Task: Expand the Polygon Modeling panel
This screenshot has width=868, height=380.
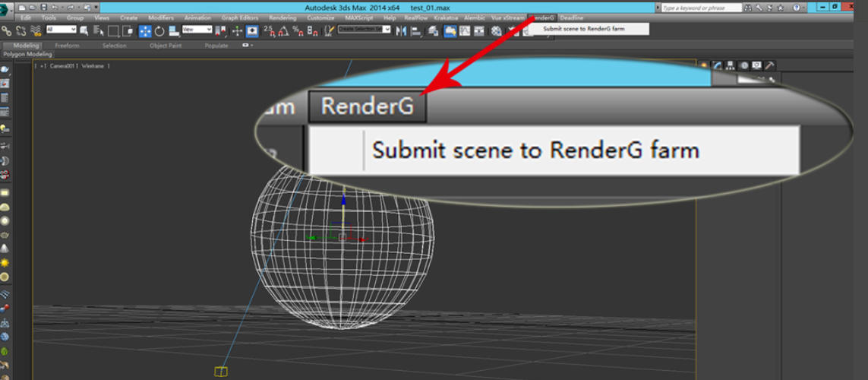Action: (x=27, y=54)
